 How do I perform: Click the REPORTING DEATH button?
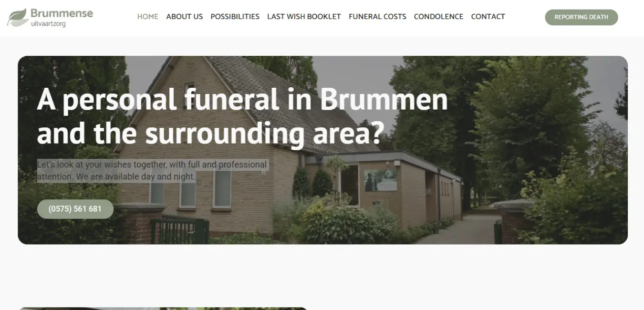[x=582, y=17]
